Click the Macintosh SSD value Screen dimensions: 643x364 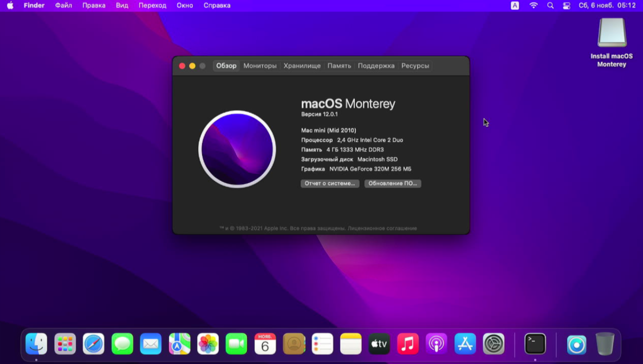[x=377, y=159]
